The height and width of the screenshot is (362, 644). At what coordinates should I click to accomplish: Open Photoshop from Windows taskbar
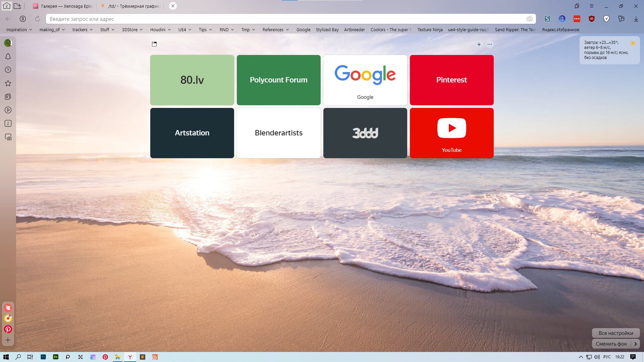[x=43, y=357]
